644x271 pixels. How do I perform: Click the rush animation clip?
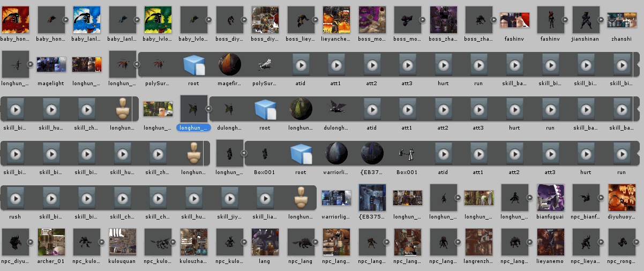point(16,198)
